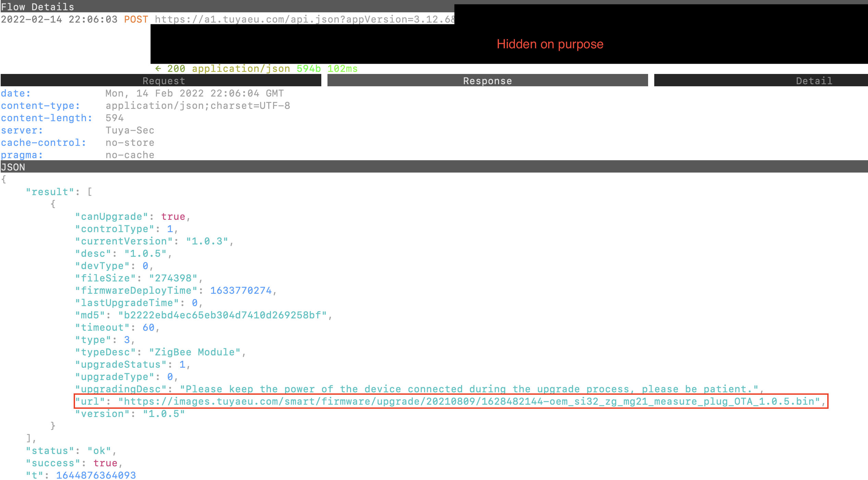The width and height of the screenshot is (868, 480).
Task: Click the success value true
Action: (x=105, y=463)
